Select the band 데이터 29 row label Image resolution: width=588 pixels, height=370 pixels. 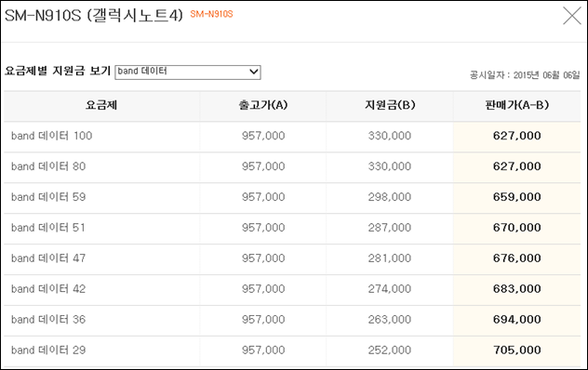click(x=48, y=350)
